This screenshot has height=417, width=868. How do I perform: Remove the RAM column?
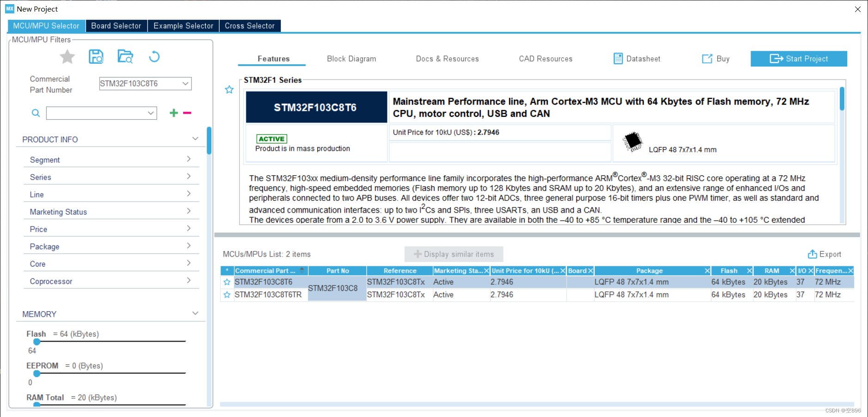click(x=792, y=271)
